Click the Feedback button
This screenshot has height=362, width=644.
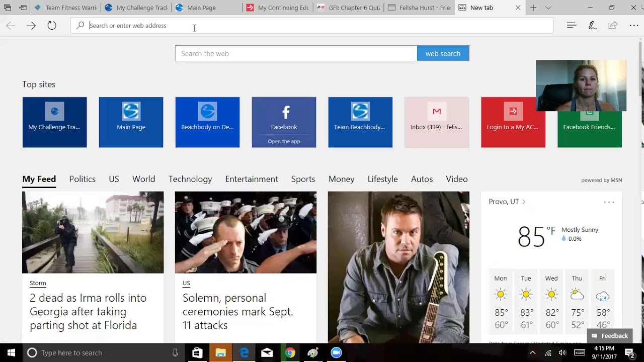(609, 336)
